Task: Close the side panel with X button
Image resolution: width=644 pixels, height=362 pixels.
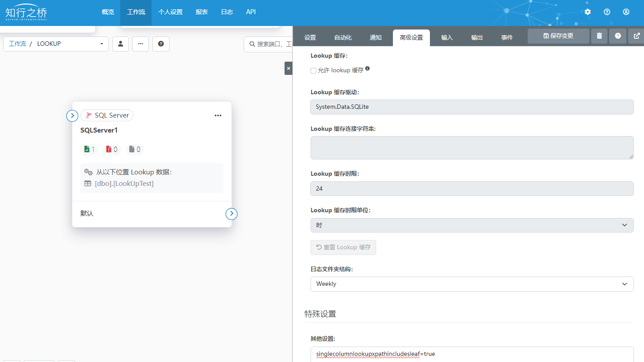Action: [x=289, y=68]
